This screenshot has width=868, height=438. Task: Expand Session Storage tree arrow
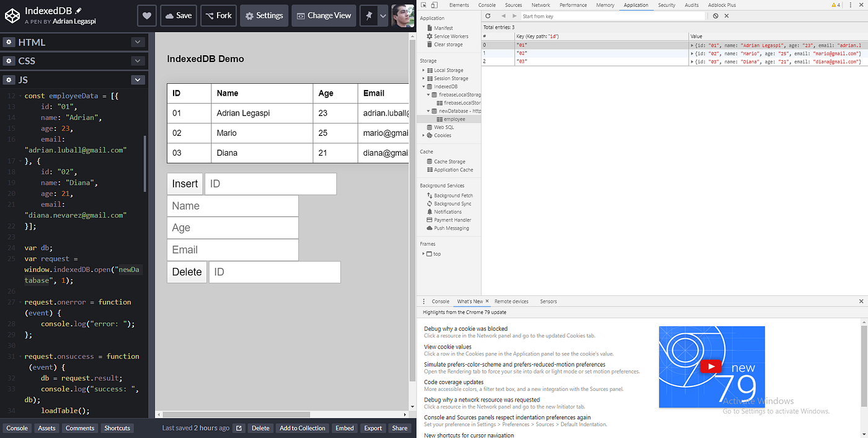[x=423, y=78]
